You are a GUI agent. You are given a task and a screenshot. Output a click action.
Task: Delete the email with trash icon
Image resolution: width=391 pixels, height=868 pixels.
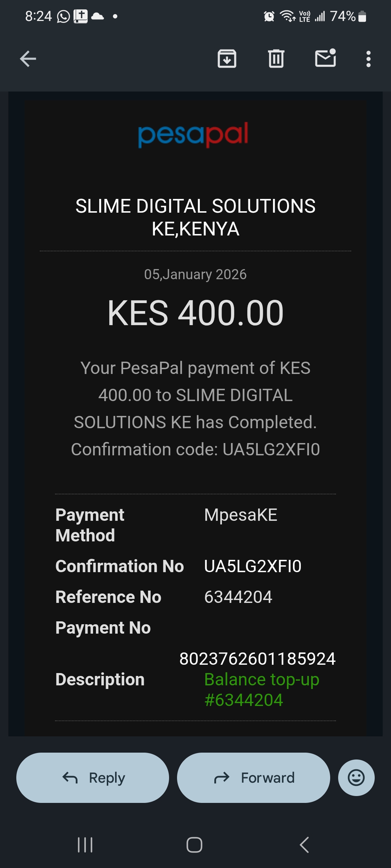click(276, 59)
